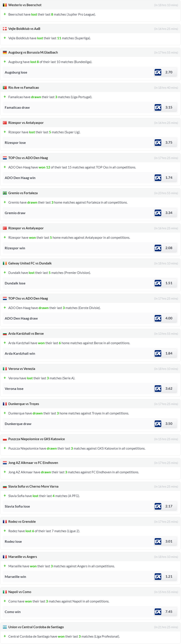
Task: Choose the 4.00 odds for ADO Den Haag draw
Action: 169,318
